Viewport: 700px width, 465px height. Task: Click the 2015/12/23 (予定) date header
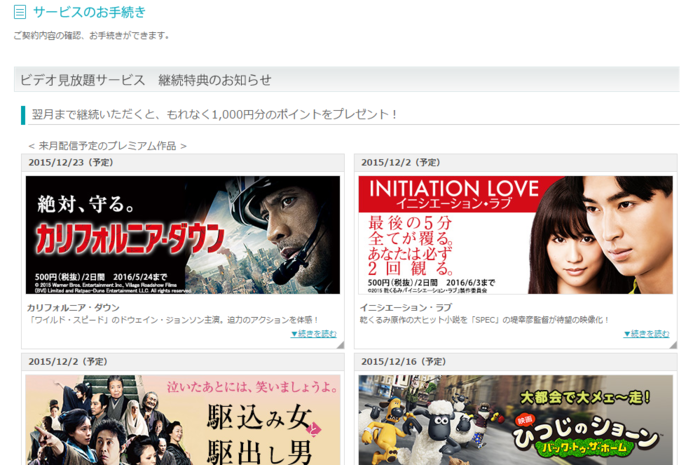point(183,162)
